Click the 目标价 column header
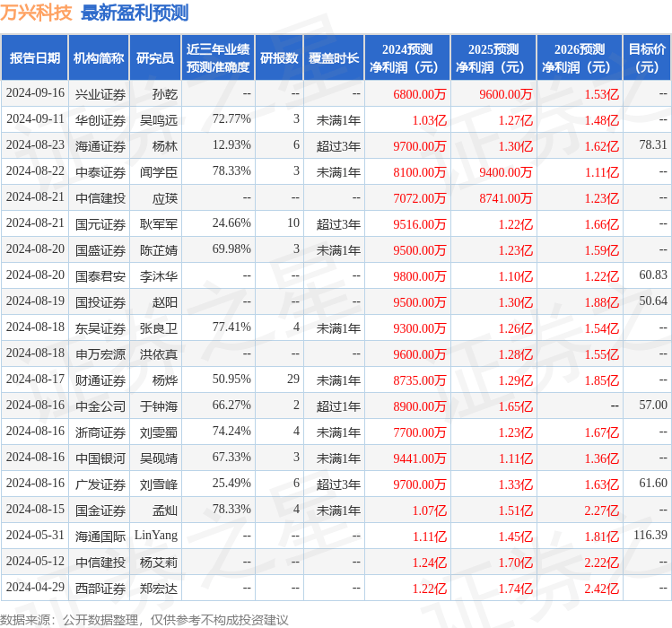Viewport: 672px width, 628px height. (647, 58)
